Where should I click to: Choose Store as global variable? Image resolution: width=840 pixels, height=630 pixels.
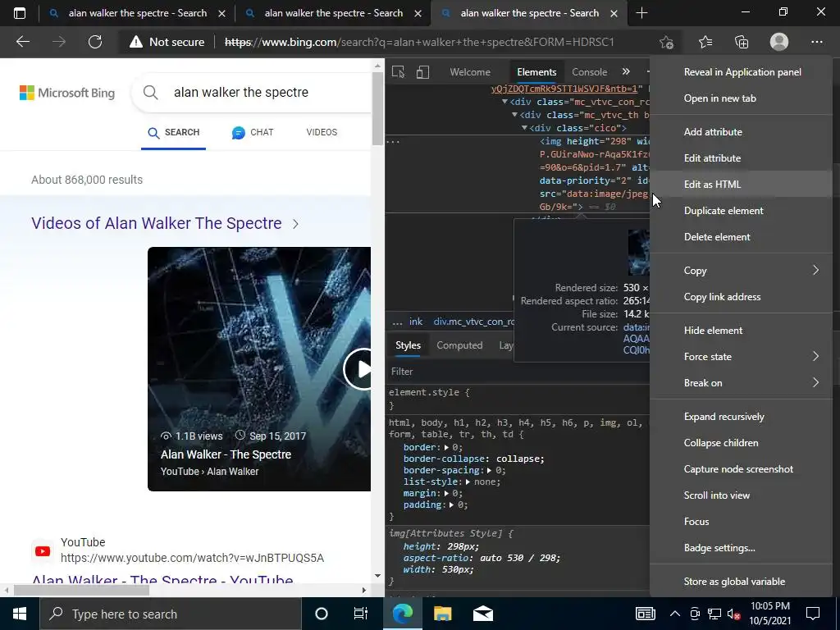(x=741, y=582)
